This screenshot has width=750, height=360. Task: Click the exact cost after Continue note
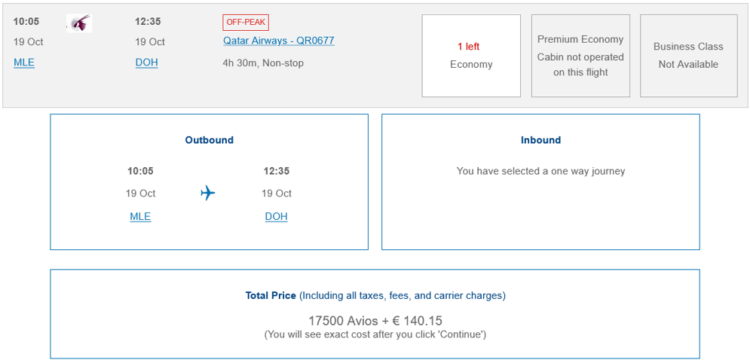pyautogui.click(x=375, y=335)
